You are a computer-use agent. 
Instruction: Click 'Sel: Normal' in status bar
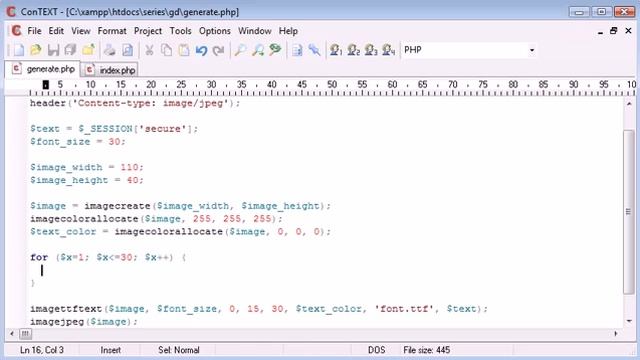click(179, 350)
